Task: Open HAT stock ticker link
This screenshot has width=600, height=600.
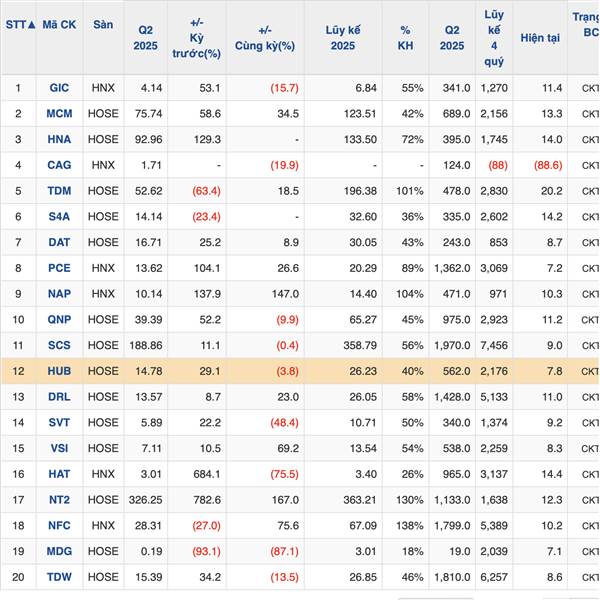Action: [x=59, y=474]
